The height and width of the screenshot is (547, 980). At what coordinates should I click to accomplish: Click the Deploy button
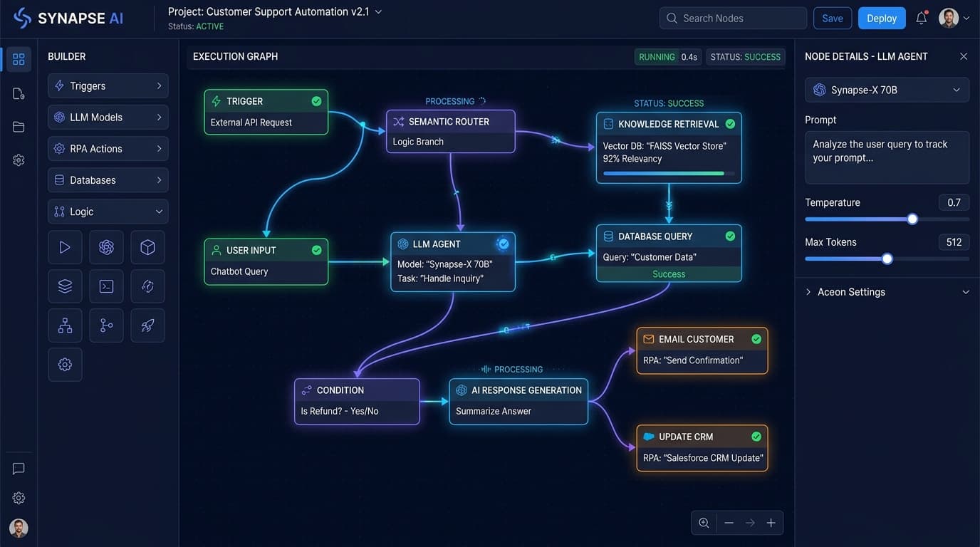(x=882, y=19)
